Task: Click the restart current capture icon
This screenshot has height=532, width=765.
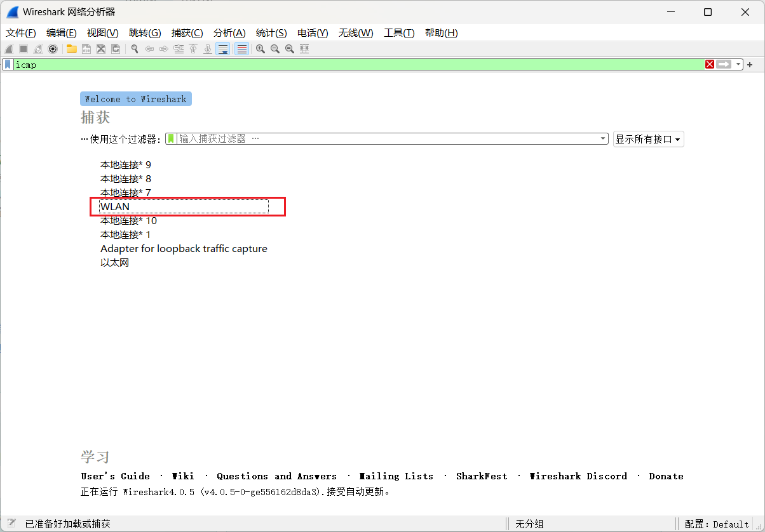Action: click(38, 49)
